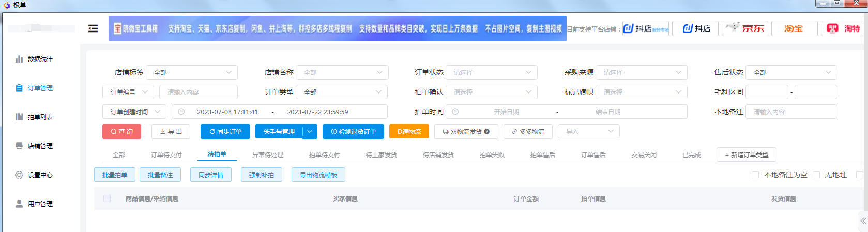Open 数据统计 in the sidebar
This screenshot has width=868, height=232.
click(34, 59)
